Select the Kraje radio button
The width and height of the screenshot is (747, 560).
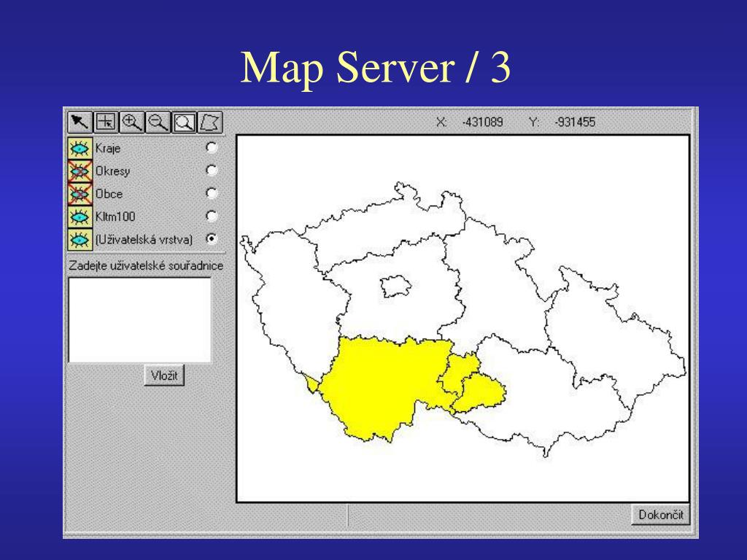(212, 147)
